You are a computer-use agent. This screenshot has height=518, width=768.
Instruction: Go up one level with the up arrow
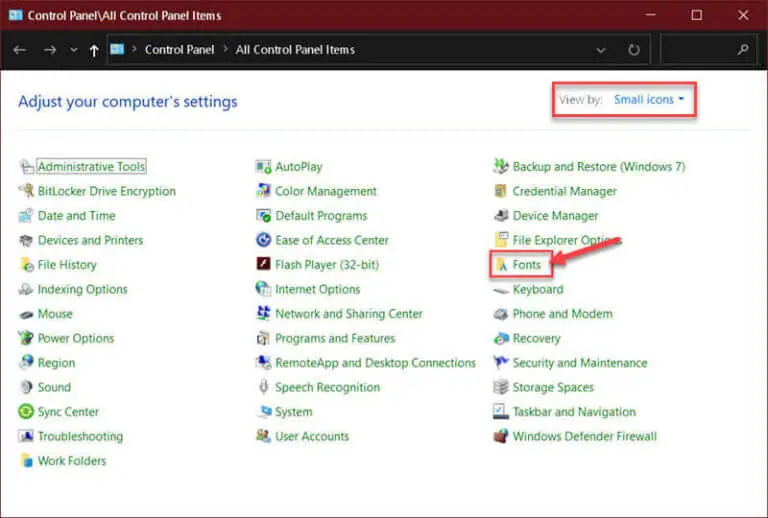(94, 50)
